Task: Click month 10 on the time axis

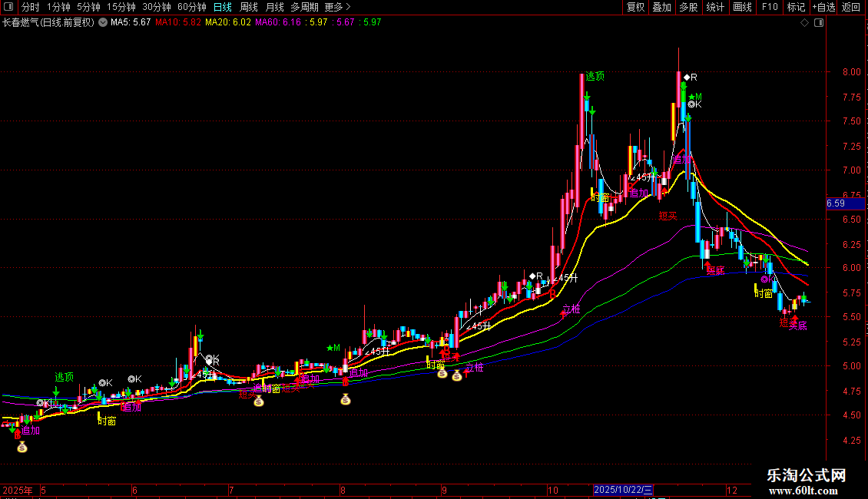Action: pos(552,490)
